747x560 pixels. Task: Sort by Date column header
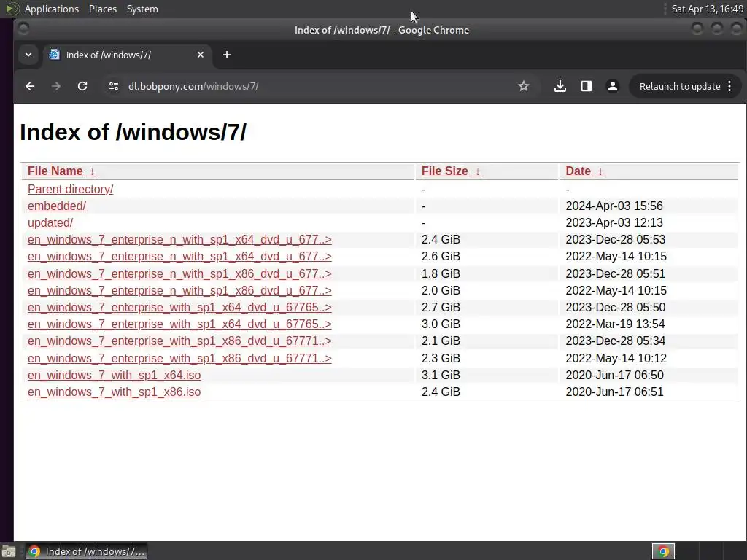[x=578, y=171]
